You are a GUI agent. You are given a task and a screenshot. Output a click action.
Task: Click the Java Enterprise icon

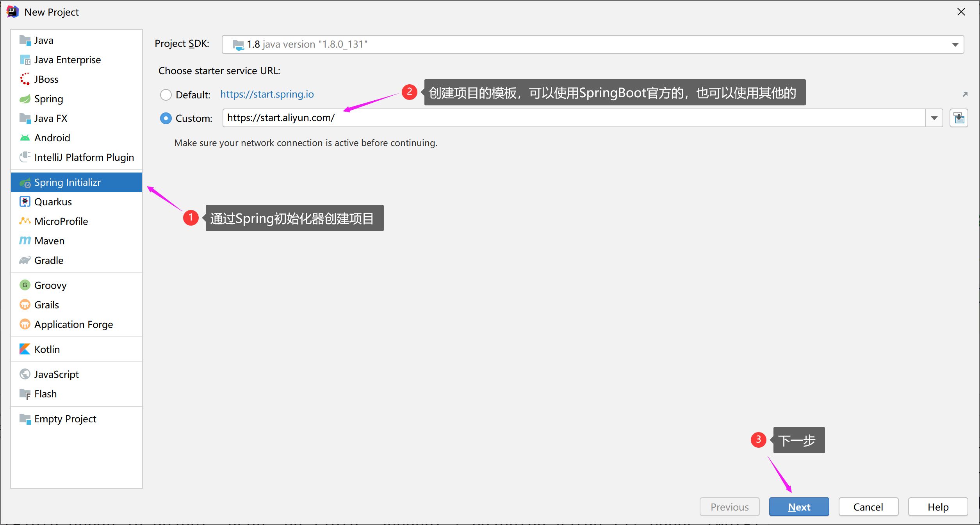pyautogui.click(x=25, y=60)
